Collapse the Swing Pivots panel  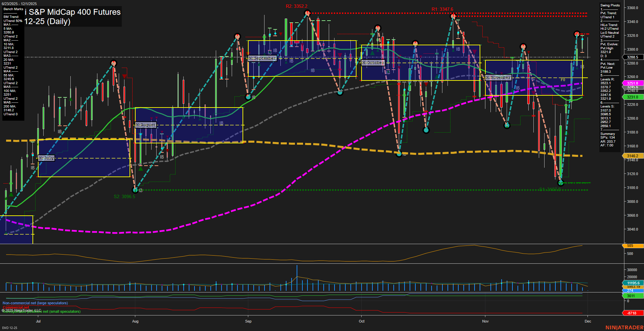point(609,5)
